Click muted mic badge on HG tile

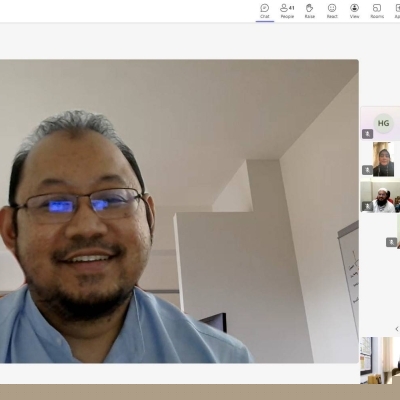click(368, 134)
